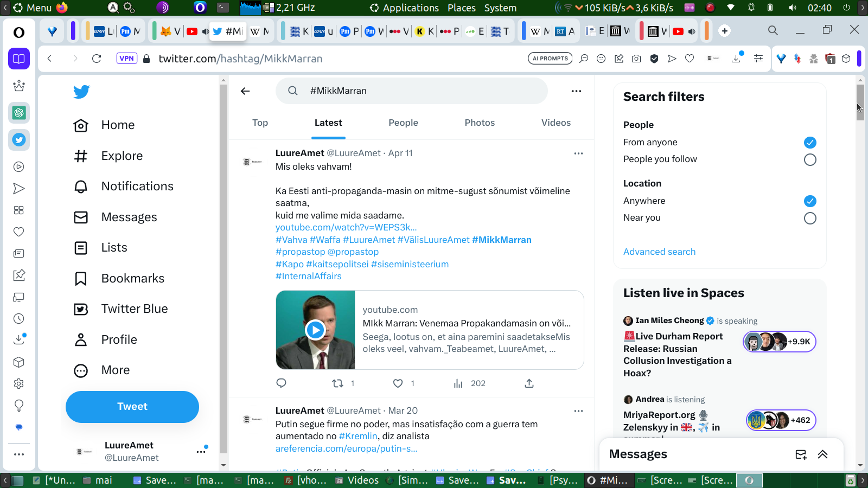This screenshot has height=488, width=868.
Task: Click the #MikkMarran search field
Action: (x=412, y=91)
